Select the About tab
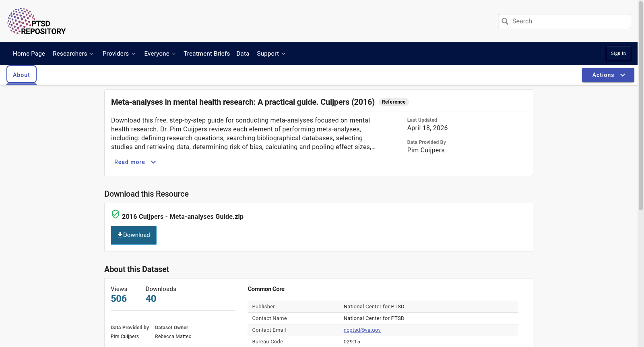644x347 pixels. (x=21, y=75)
